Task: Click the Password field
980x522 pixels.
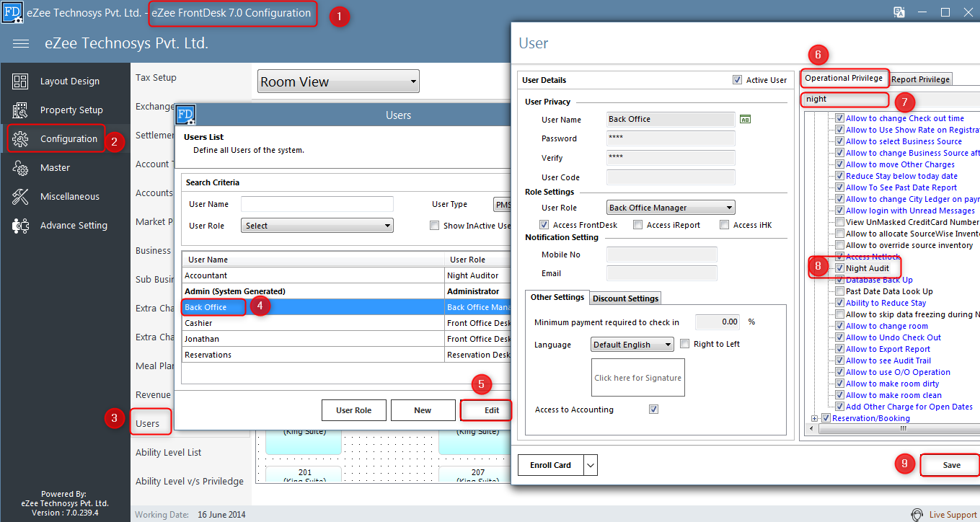Action: point(671,138)
